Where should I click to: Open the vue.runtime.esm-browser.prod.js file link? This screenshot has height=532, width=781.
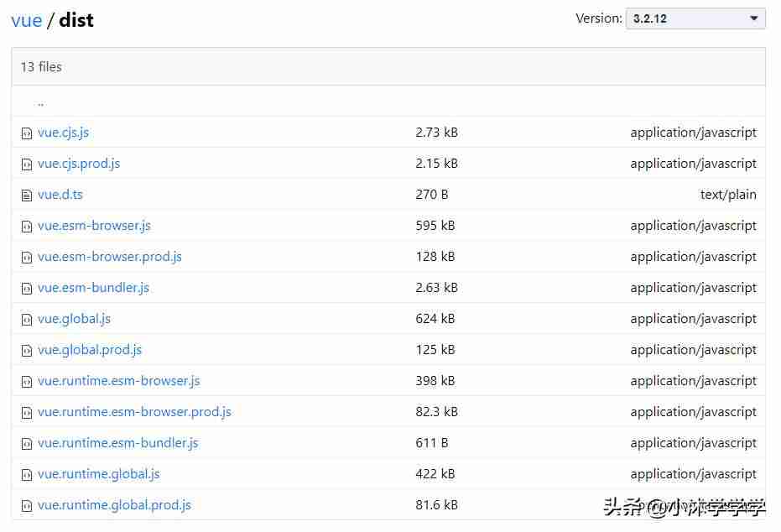point(134,411)
